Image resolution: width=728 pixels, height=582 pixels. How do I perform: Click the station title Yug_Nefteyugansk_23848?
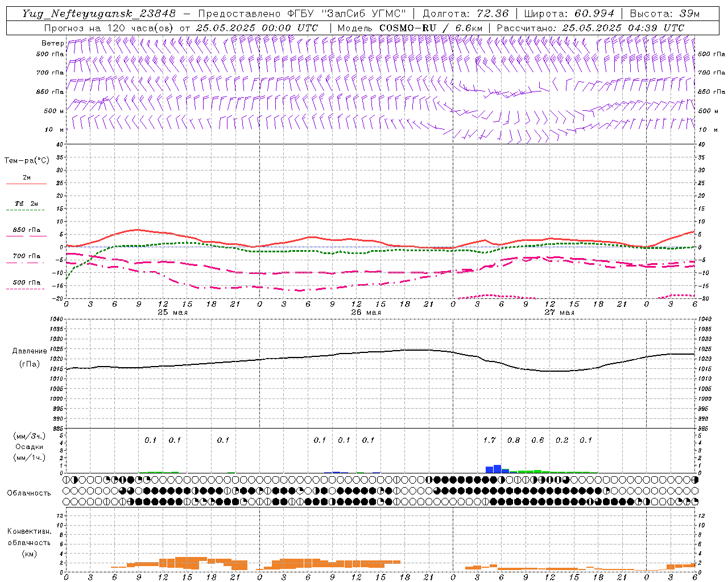click(x=99, y=14)
